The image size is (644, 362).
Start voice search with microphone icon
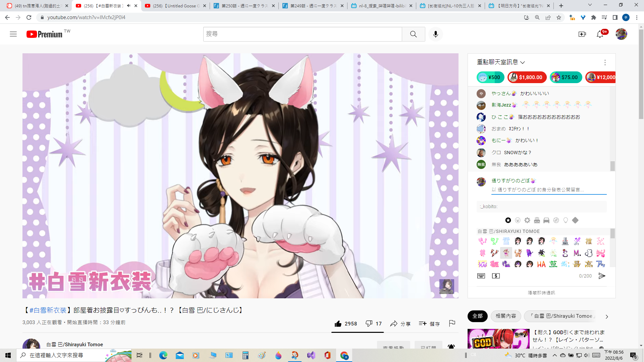(435, 34)
